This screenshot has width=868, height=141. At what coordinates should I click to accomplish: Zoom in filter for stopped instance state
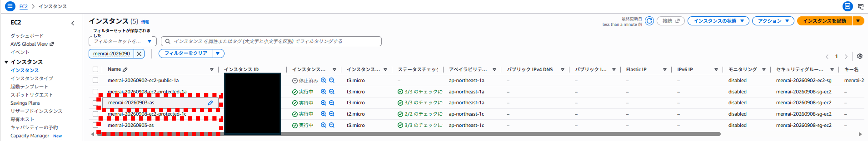click(324, 80)
